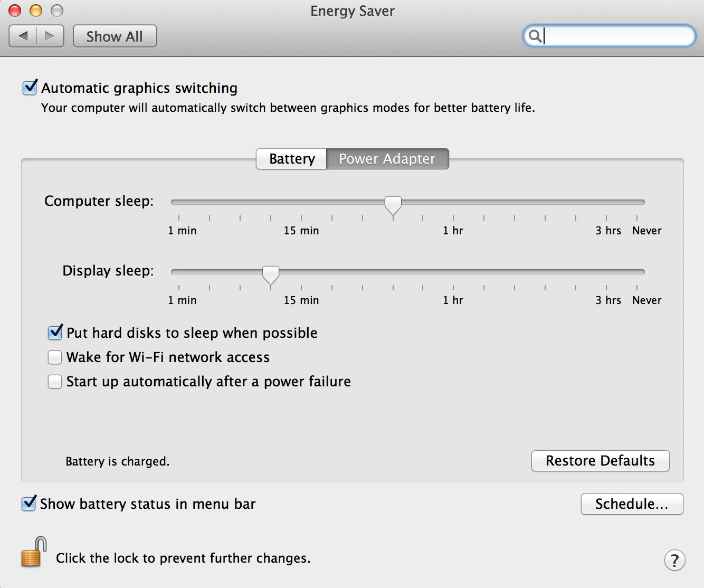Screen dimensions: 704x588
Task: Click the Display sleep slider handle
Action: [x=271, y=274]
